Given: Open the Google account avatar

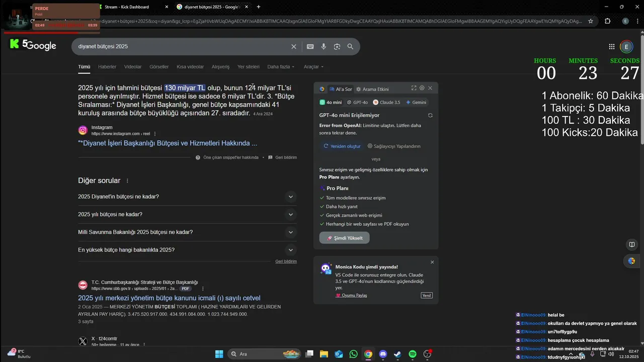Looking at the screenshot, I should [x=626, y=47].
